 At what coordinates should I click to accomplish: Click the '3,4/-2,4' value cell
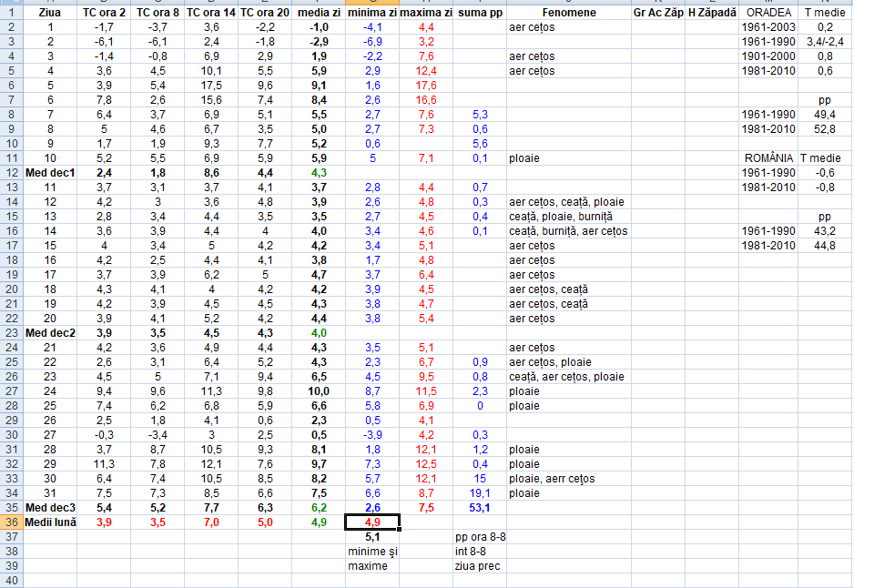click(x=825, y=42)
